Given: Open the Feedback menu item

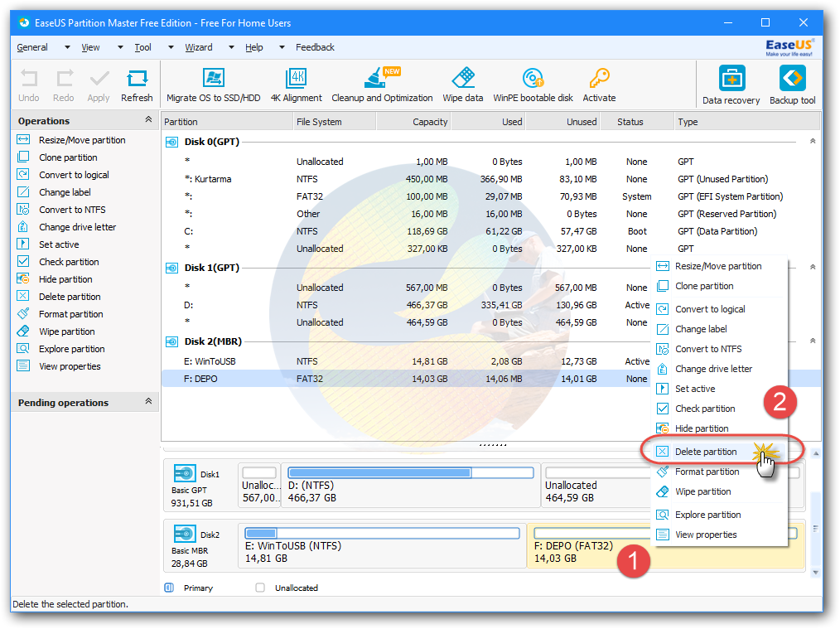Looking at the screenshot, I should 315,48.
